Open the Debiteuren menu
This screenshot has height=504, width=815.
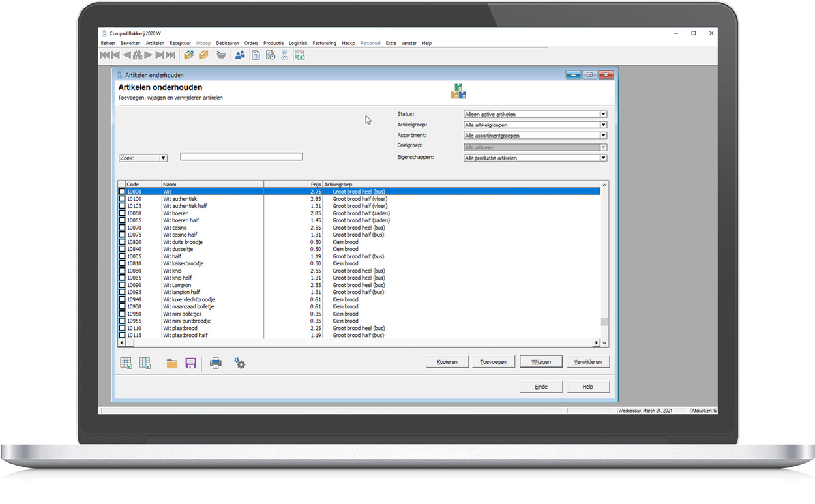click(228, 43)
